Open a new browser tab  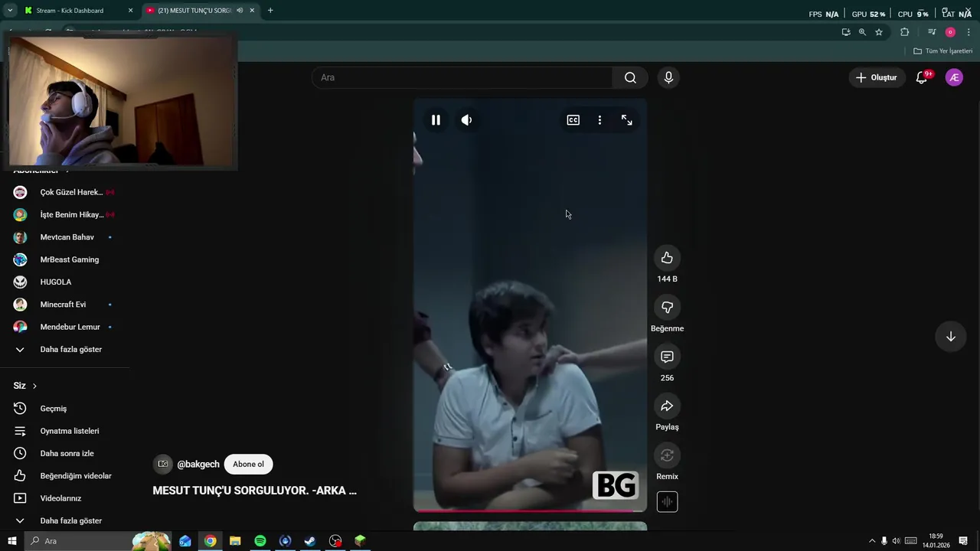pos(270,11)
